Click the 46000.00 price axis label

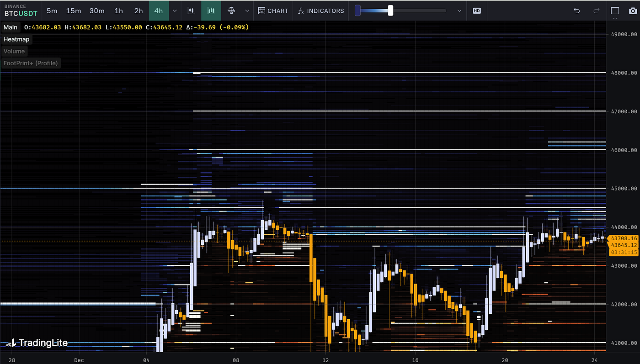click(624, 150)
